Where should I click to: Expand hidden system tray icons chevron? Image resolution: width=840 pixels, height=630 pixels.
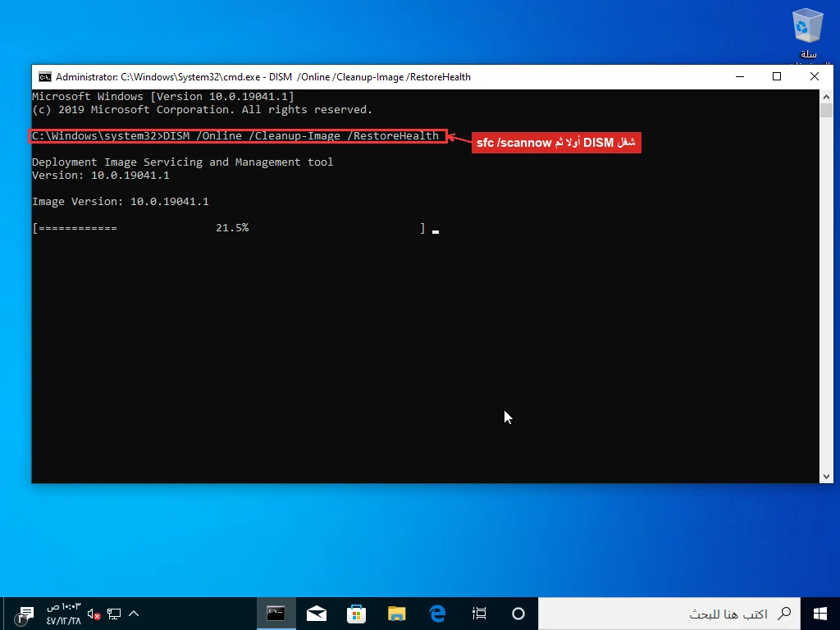[x=134, y=614]
